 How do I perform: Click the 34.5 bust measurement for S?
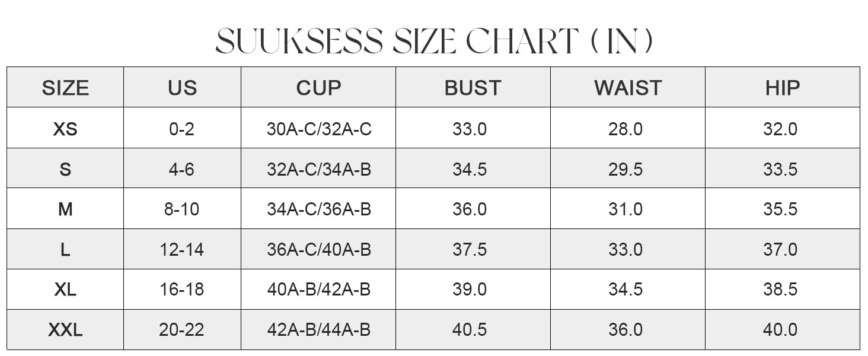click(470, 169)
